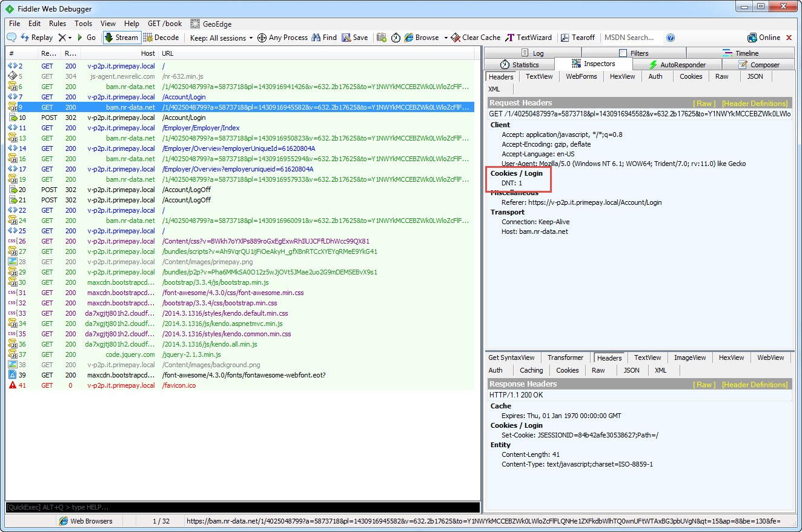
Task: Click the stopwatch timer toolbar icon
Action: 396,38
